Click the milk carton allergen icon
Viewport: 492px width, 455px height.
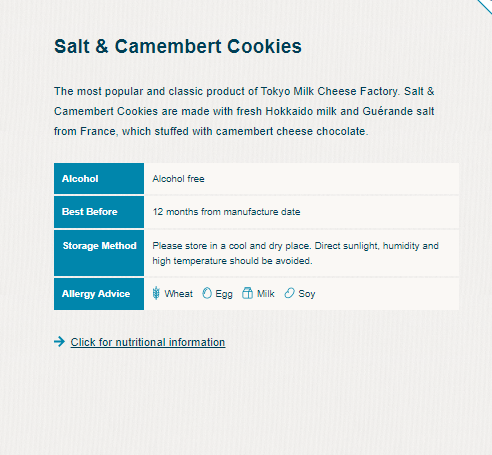tap(247, 293)
